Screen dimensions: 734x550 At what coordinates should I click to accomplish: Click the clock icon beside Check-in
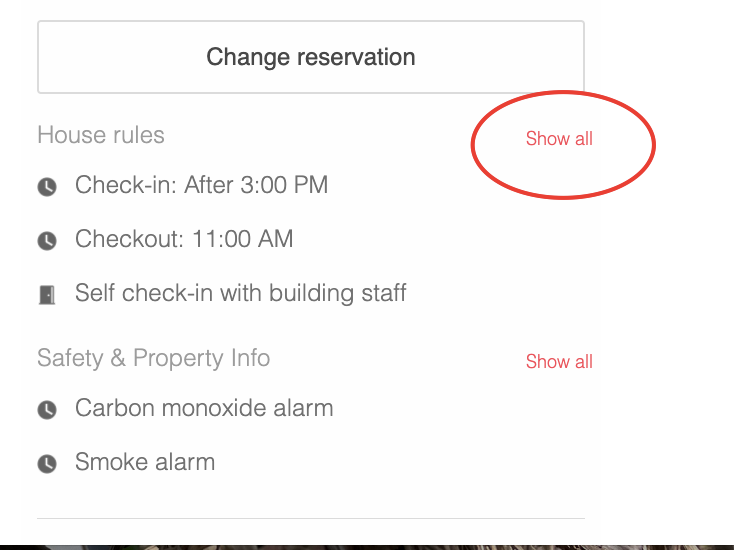[x=47, y=187]
